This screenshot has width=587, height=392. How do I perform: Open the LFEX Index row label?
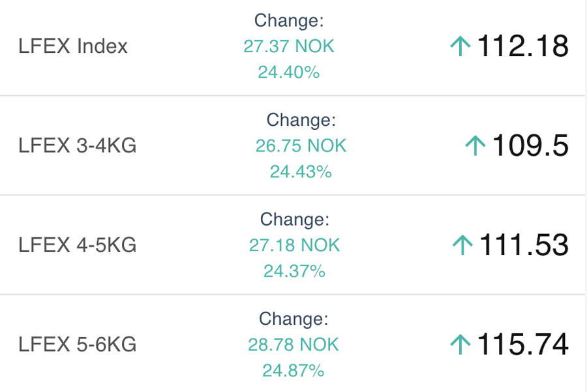point(73,46)
